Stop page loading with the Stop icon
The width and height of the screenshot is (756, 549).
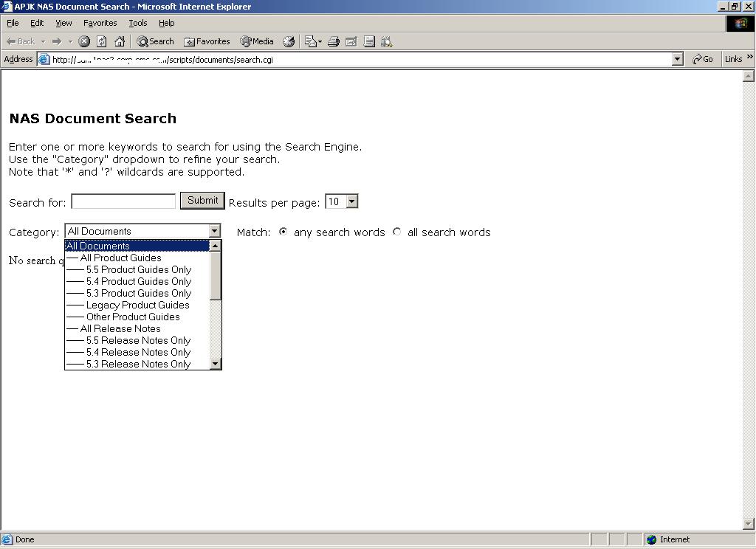pos(84,41)
